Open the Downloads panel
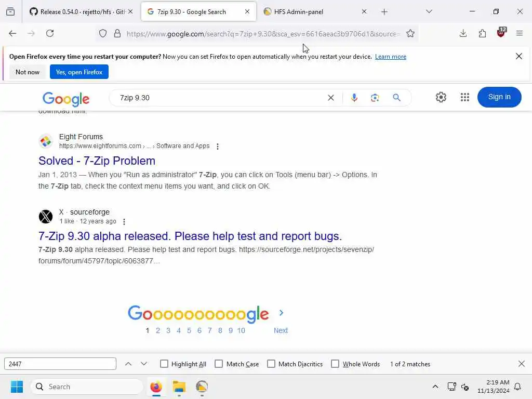532x399 pixels. point(463,33)
